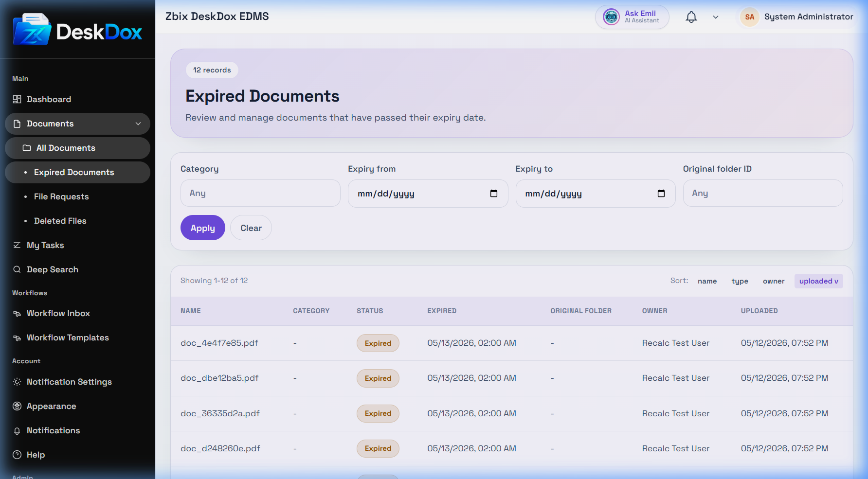Viewport: 868px width, 479px height.
Task: Click the Expiry to date field
Action: [x=596, y=194]
